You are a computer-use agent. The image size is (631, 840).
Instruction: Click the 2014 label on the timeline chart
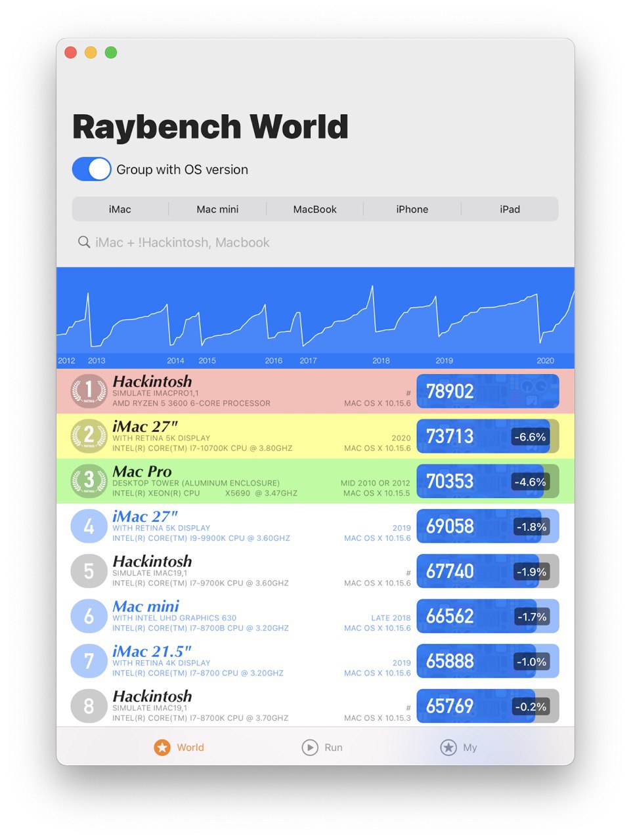point(175,361)
